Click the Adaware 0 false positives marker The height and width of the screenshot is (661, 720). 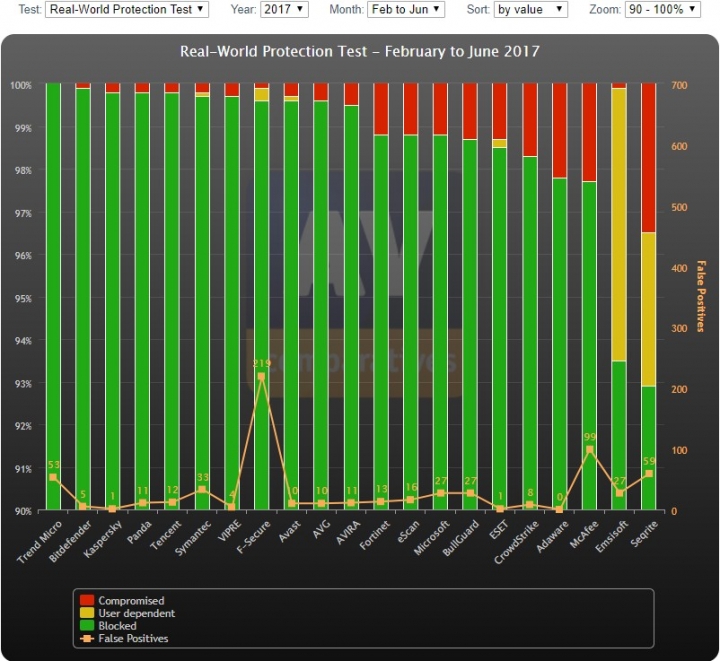[x=559, y=510]
